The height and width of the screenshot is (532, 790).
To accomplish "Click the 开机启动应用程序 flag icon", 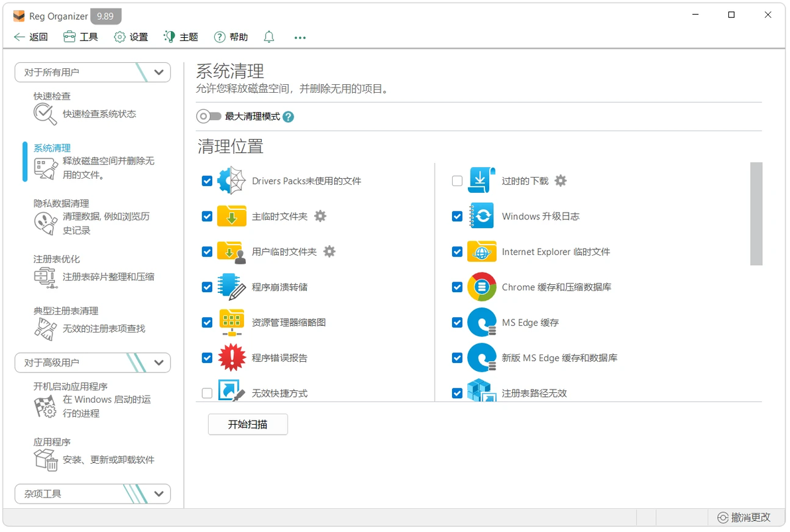I will (45, 407).
